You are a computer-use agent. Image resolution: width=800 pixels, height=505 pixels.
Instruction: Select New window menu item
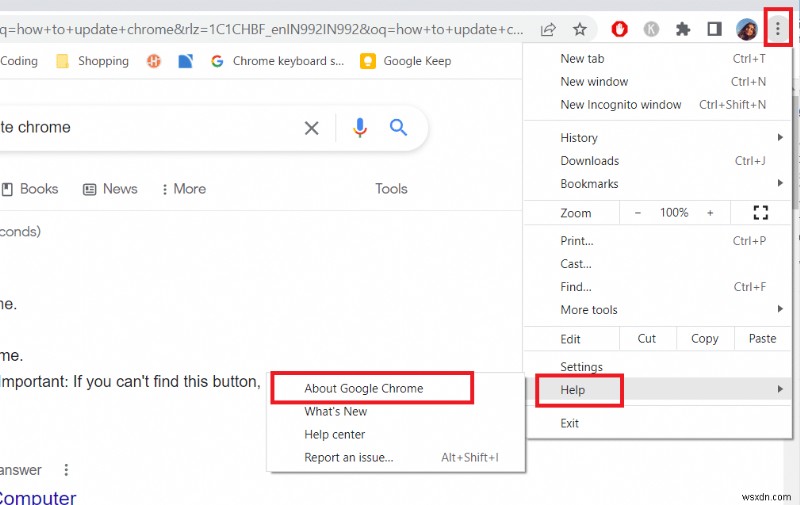click(x=658, y=82)
